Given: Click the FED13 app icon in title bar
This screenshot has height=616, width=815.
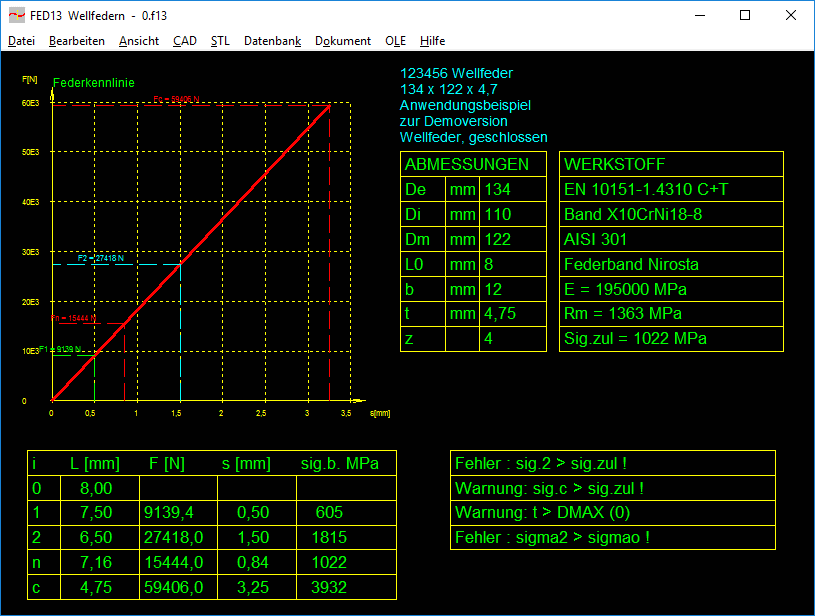Looking at the screenshot, I should pyautogui.click(x=17, y=16).
